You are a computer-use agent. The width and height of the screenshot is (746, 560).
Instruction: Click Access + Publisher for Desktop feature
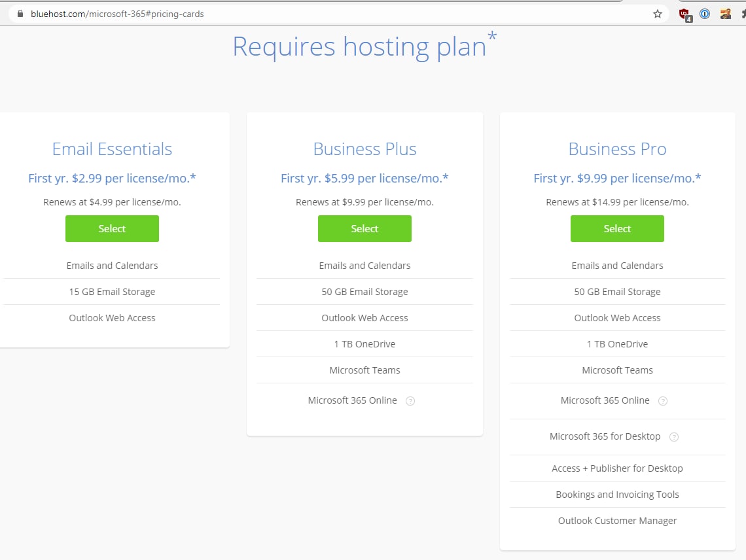[618, 468]
